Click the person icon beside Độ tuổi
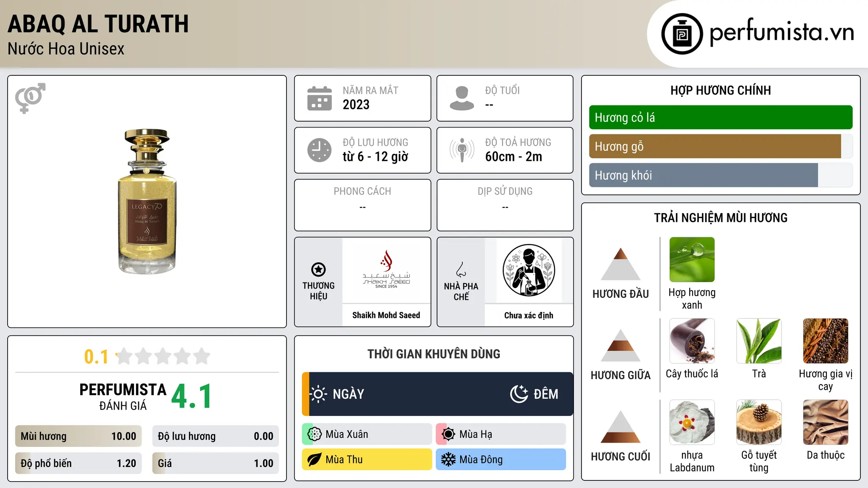 click(x=462, y=98)
